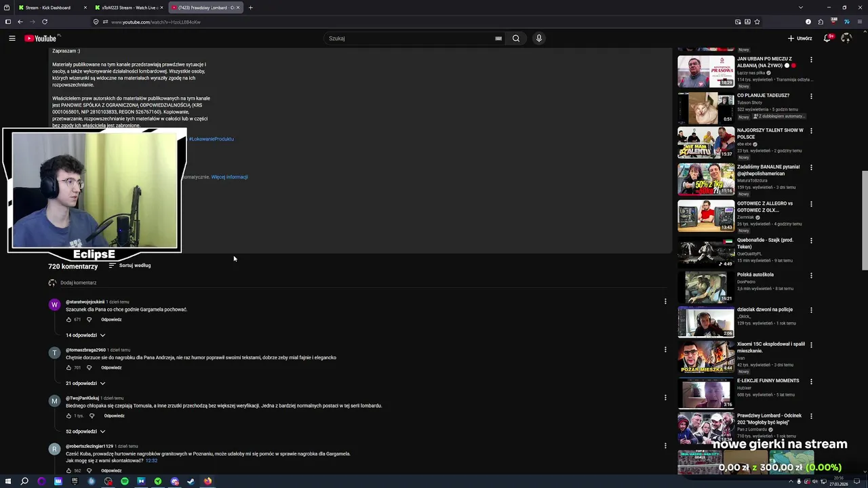
Task: Open the E-LEKCJE FUNNY MOMENTS thumbnail
Action: coord(705,393)
